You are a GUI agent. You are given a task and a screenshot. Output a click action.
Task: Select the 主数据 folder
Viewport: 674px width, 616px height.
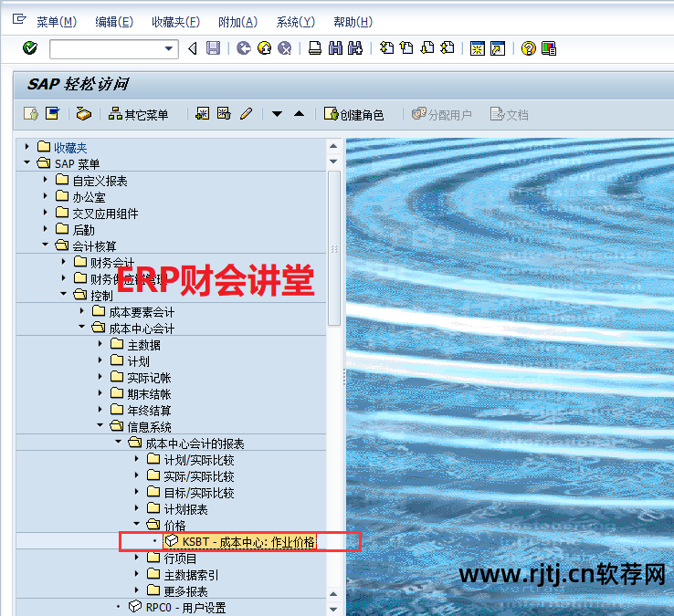click(x=143, y=345)
